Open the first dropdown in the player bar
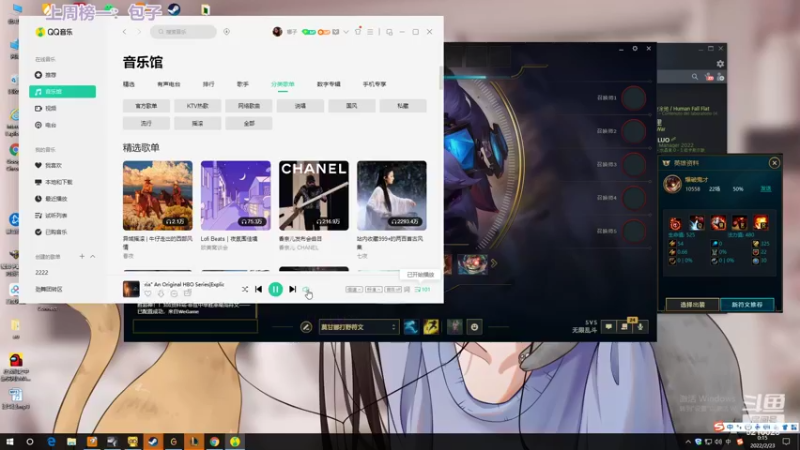This screenshot has width=800, height=450. (354, 289)
